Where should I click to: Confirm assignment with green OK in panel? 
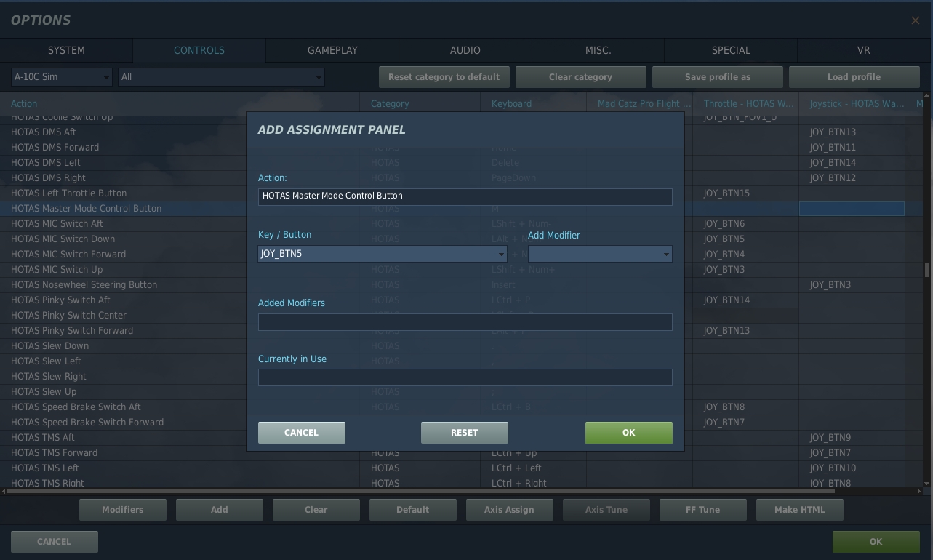pyautogui.click(x=629, y=433)
